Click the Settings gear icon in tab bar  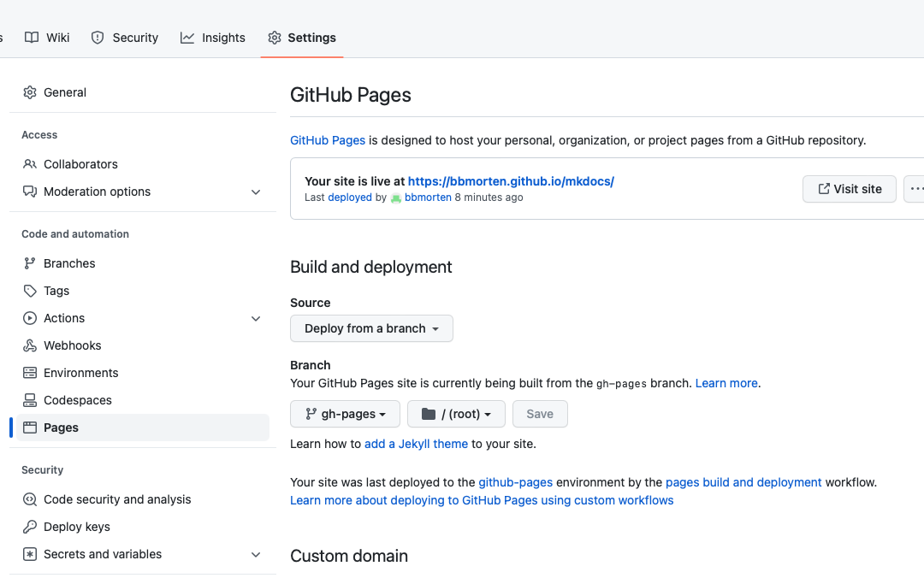click(x=275, y=38)
